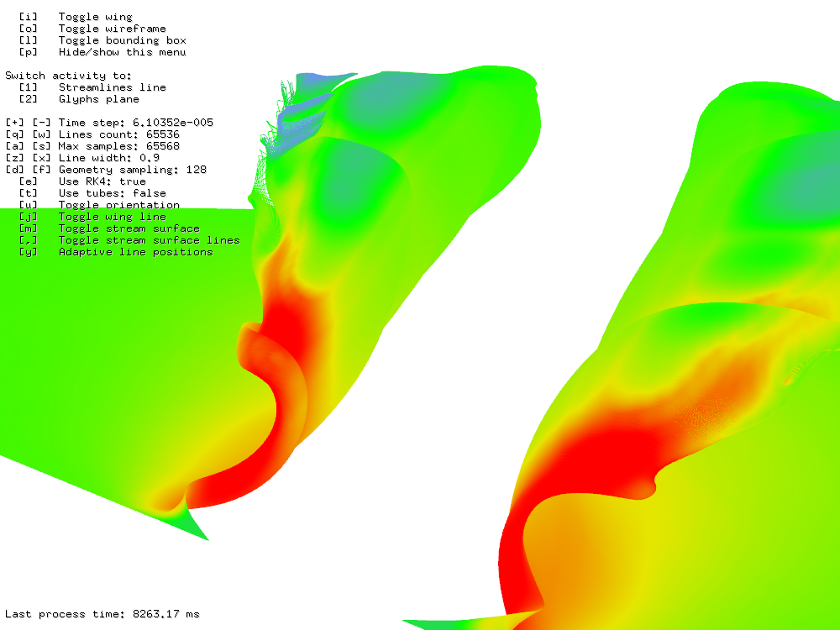Click 'Hide/show this menu' entry

(x=122, y=52)
